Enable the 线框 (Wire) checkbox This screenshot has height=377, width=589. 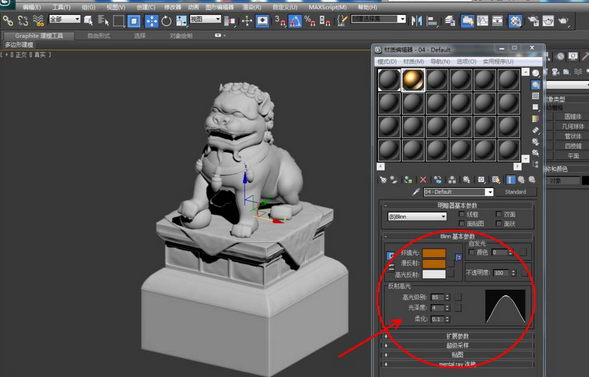[462, 214]
